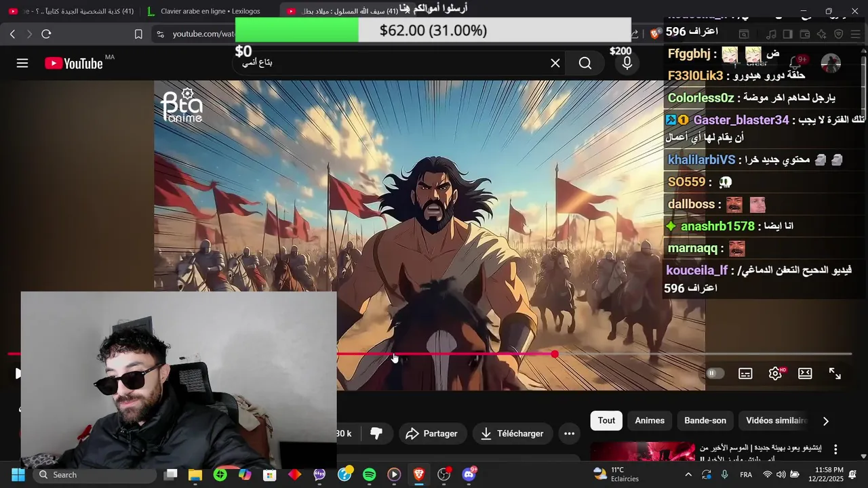Open Brave browser taskbar icon
This screenshot has width=868, height=488.
[x=419, y=474]
